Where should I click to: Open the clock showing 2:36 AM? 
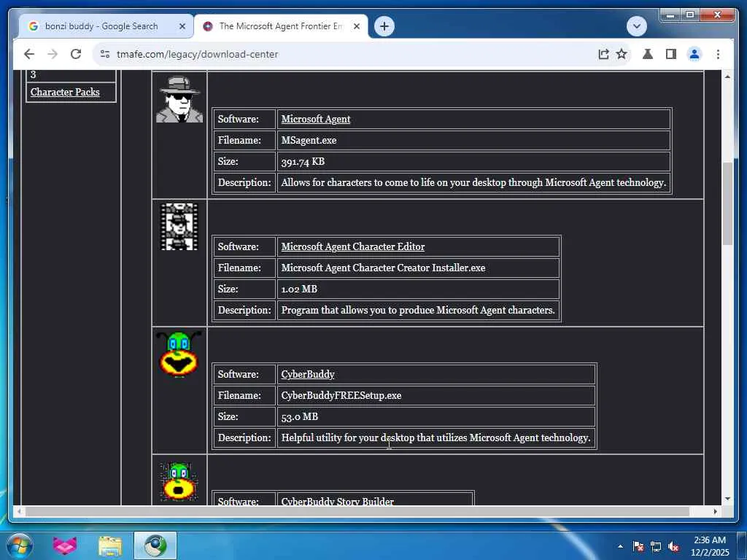[x=710, y=546]
